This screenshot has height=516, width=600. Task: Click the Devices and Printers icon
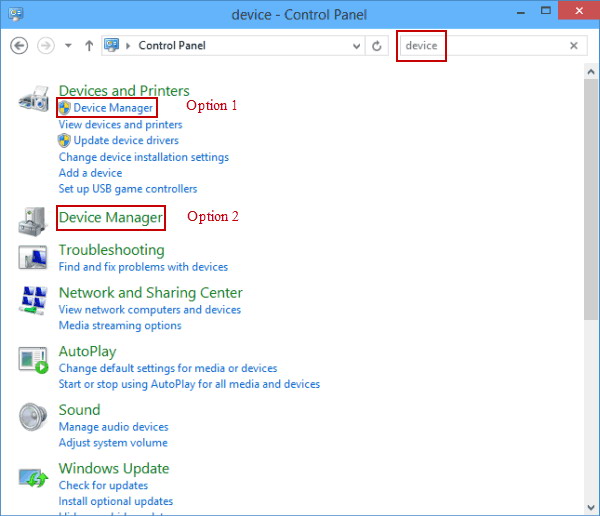[34, 99]
